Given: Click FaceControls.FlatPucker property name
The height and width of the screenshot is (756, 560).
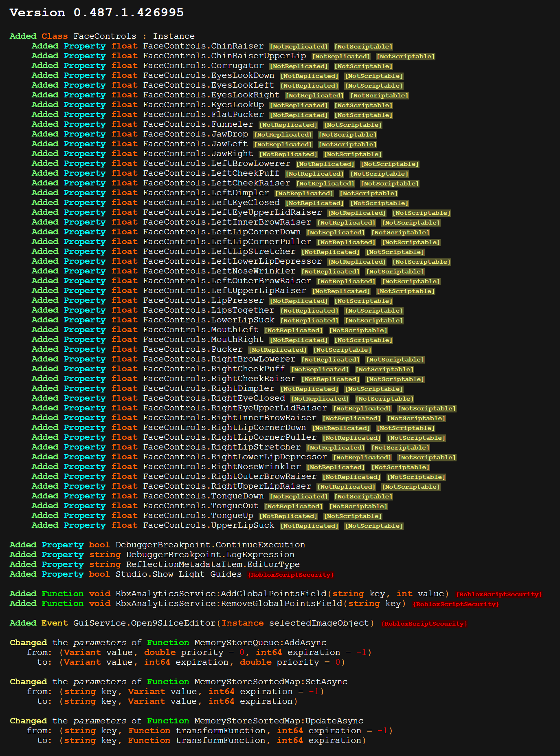Looking at the screenshot, I should [203, 115].
